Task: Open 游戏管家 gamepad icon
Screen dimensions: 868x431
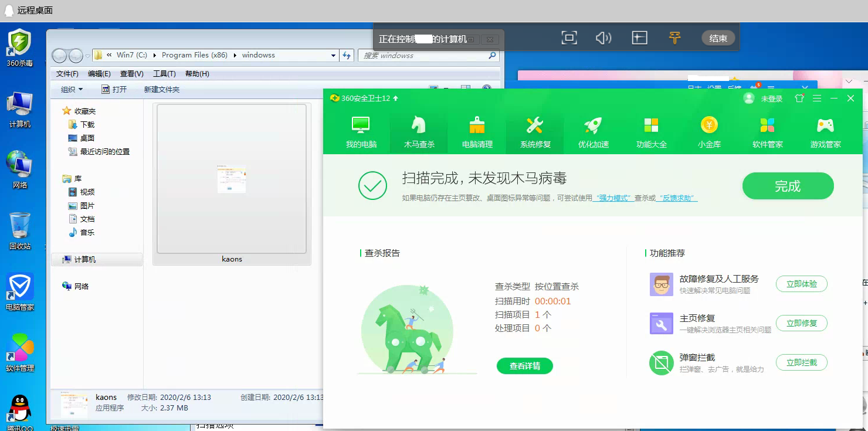Action: [x=825, y=125]
